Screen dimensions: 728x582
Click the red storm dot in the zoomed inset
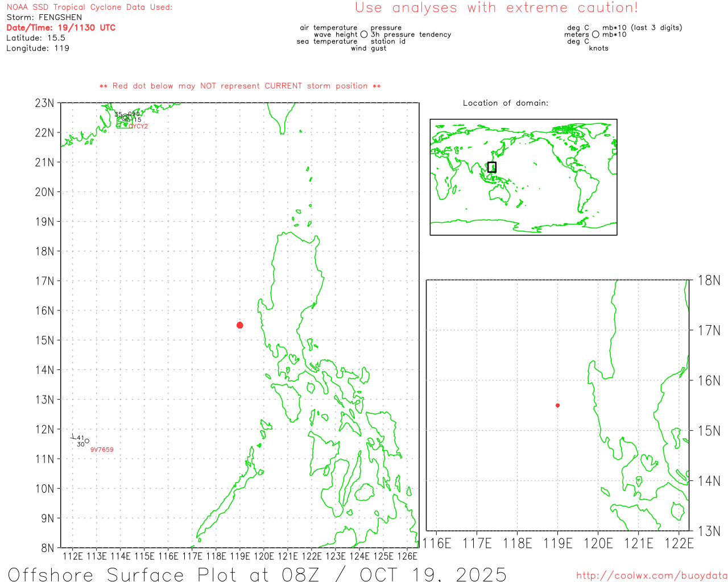pos(557,405)
